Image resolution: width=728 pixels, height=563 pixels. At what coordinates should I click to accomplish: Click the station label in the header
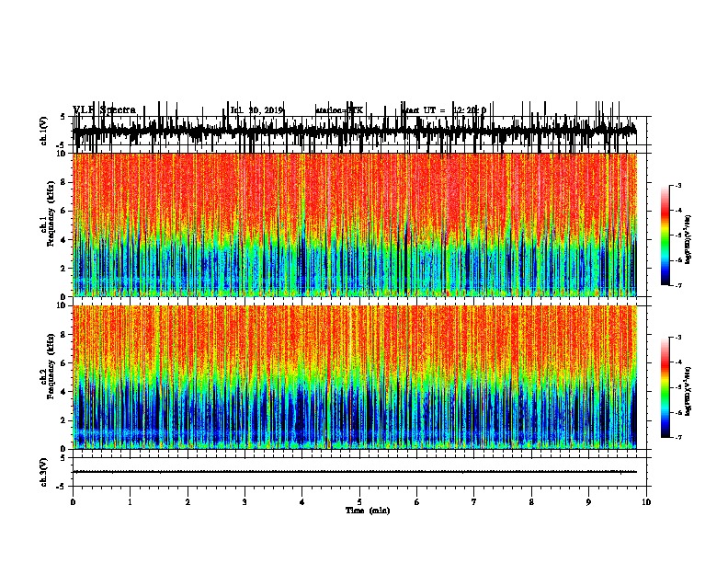pos(339,110)
